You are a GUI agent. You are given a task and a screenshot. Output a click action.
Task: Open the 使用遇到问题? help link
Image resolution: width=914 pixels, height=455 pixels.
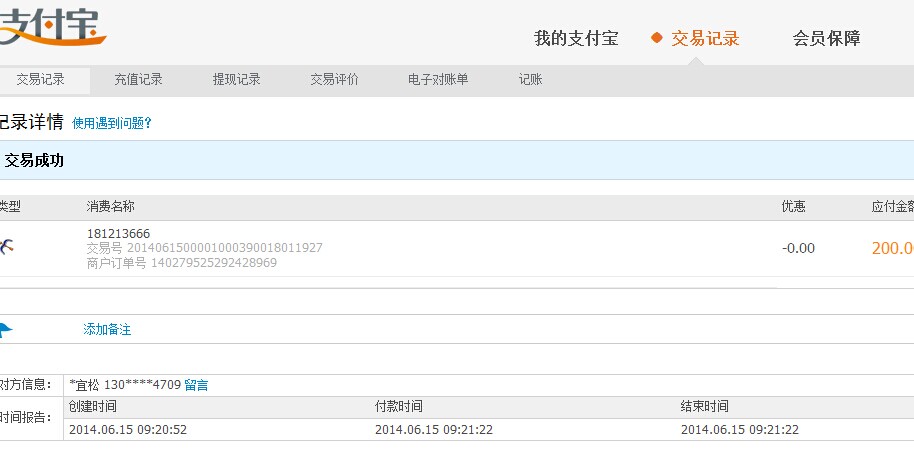pos(112,124)
